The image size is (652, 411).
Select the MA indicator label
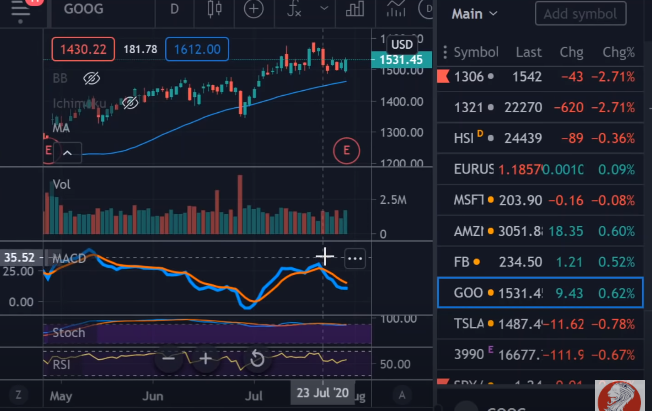click(61, 128)
